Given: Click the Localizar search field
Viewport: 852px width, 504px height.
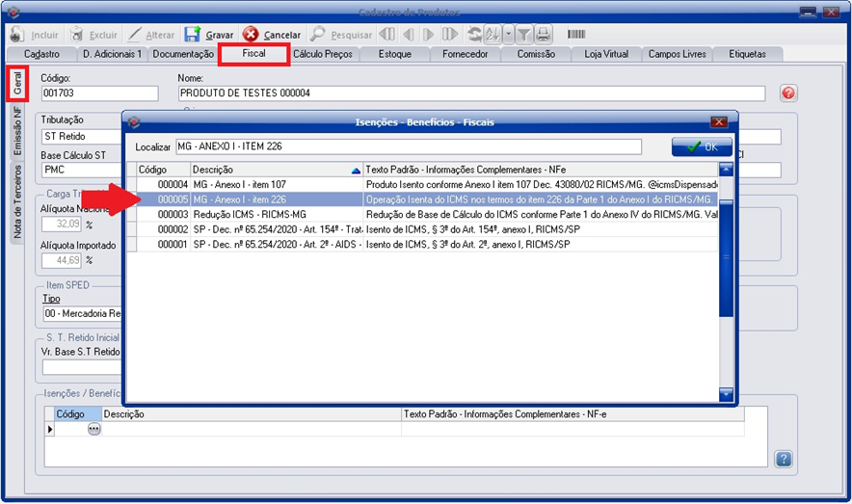Looking at the screenshot, I should [408, 146].
